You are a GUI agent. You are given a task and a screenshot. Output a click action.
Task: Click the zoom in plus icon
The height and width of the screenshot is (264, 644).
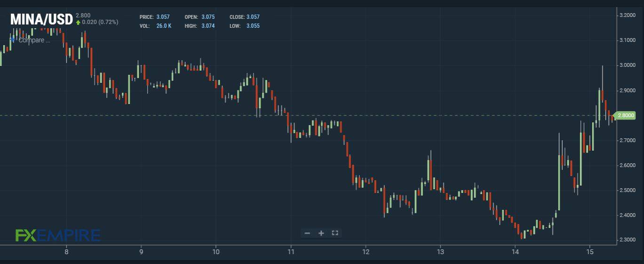pos(321,233)
